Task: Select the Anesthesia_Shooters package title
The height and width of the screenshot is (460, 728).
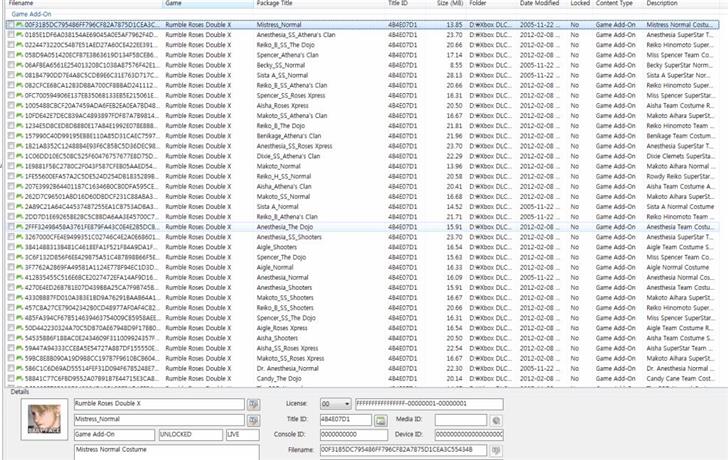Action: [284, 288]
